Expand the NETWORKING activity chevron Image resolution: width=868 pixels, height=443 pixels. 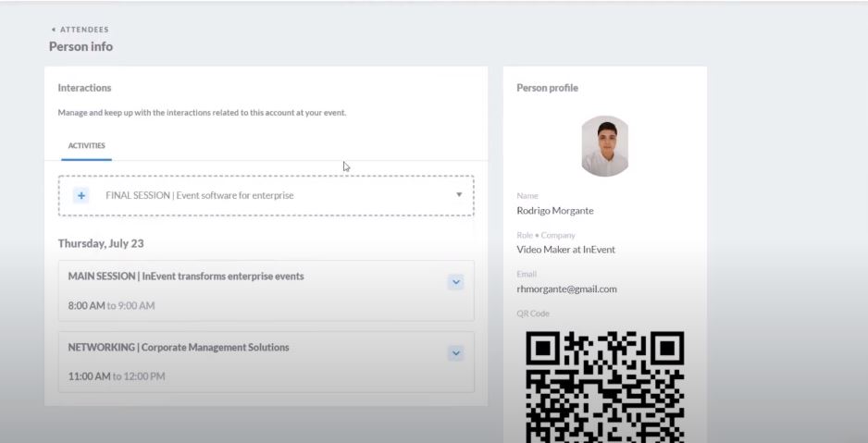pyautogui.click(x=455, y=353)
